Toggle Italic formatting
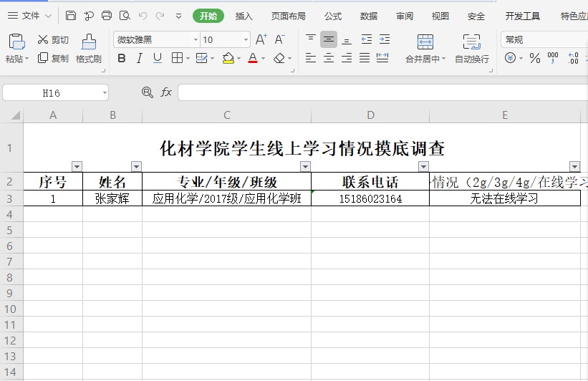 tap(139, 58)
